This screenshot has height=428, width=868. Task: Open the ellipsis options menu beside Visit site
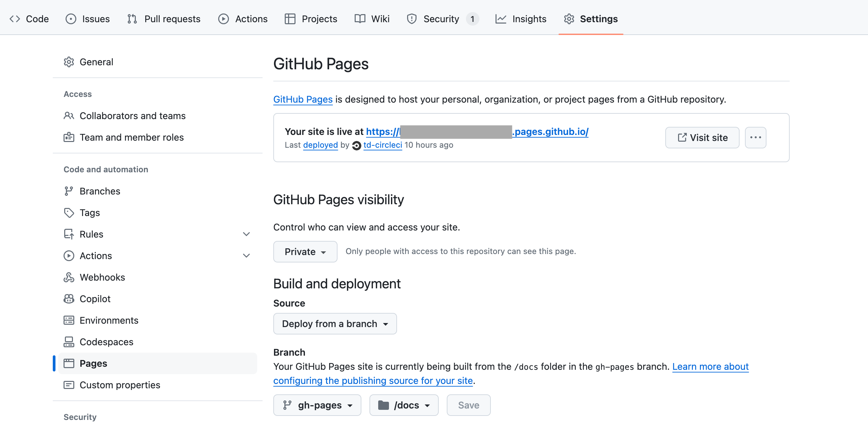point(755,137)
